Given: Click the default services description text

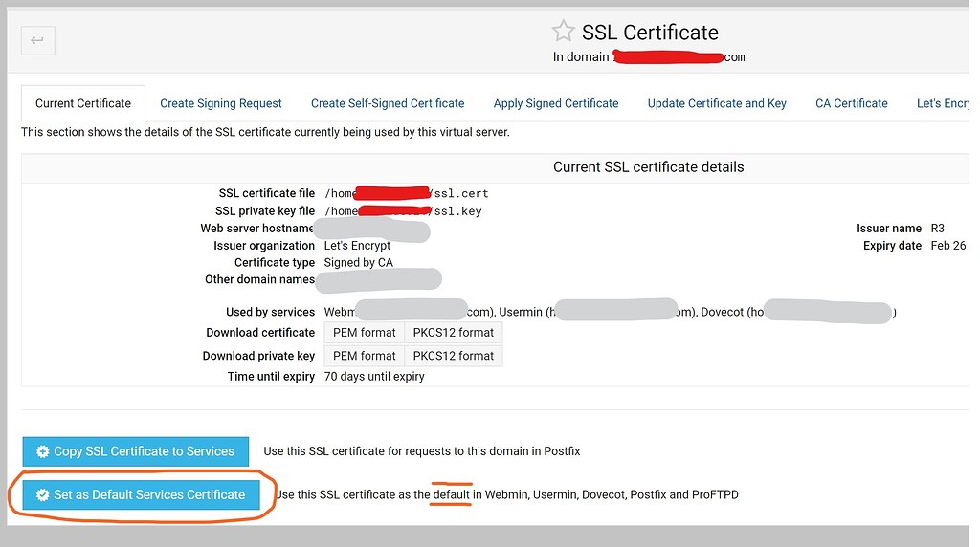Looking at the screenshot, I should (507, 495).
